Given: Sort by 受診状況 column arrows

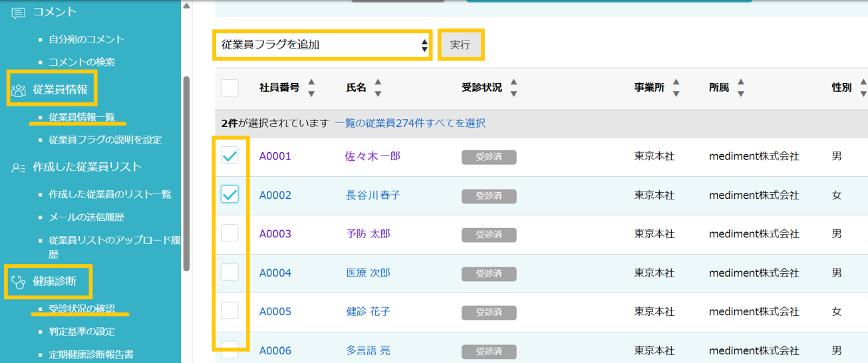Looking at the screenshot, I should click(513, 88).
